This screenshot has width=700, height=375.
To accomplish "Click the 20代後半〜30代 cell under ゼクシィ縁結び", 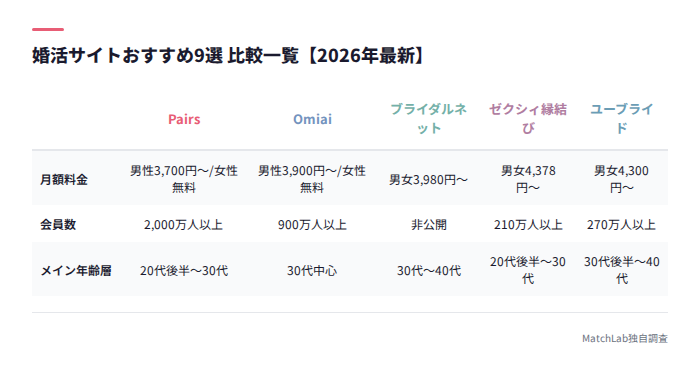I will (528, 270).
